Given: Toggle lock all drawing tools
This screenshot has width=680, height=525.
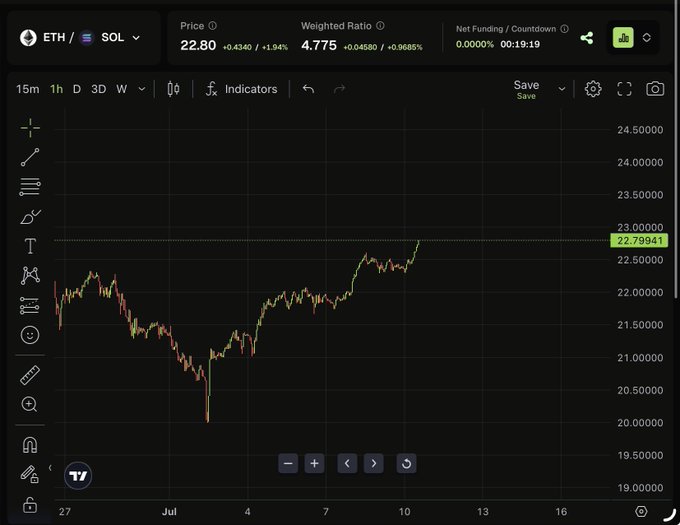Looking at the screenshot, I should click(29, 505).
